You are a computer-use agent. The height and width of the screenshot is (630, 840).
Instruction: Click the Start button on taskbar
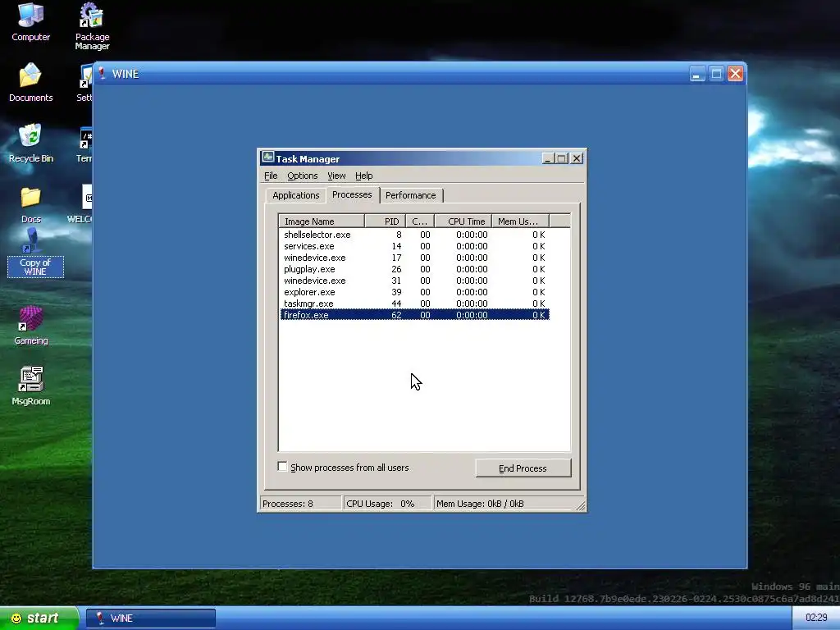click(x=39, y=618)
